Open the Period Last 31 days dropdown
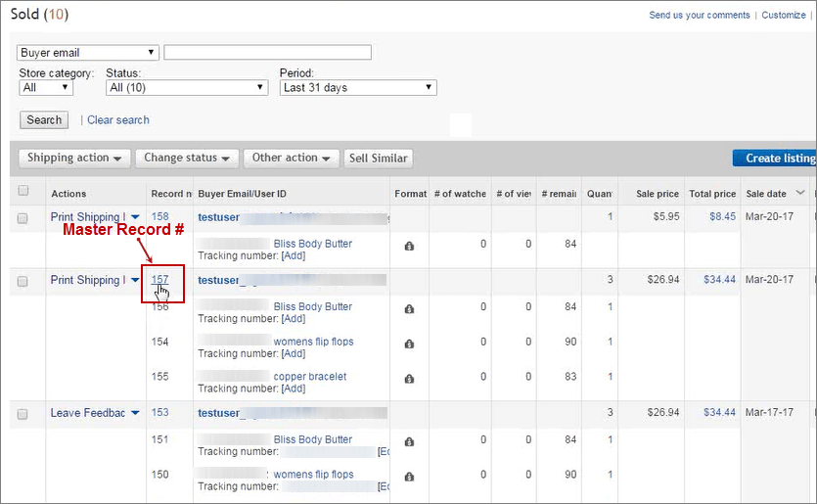Screen dimensions: 817x504 coord(358,87)
